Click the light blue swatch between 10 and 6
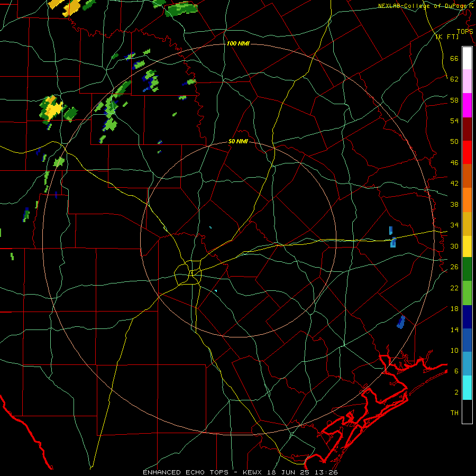 click(x=467, y=364)
